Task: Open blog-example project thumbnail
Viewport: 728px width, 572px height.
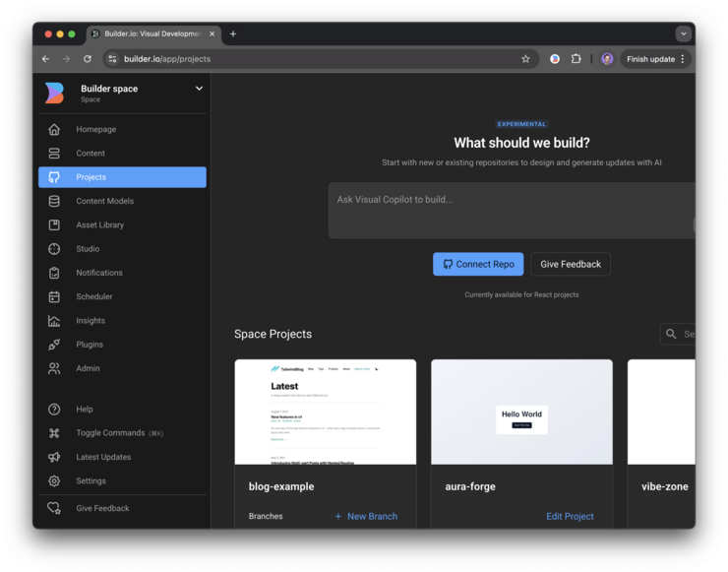Action: pos(326,412)
